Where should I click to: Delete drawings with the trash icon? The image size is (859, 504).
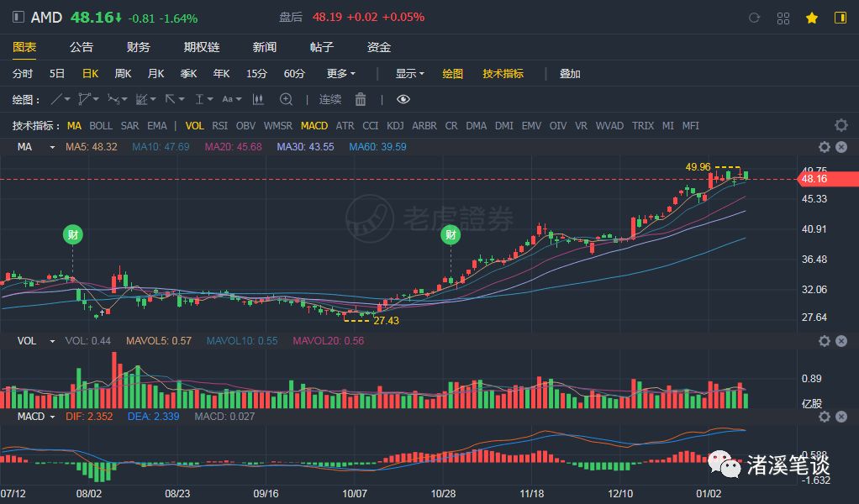(x=361, y=99)
